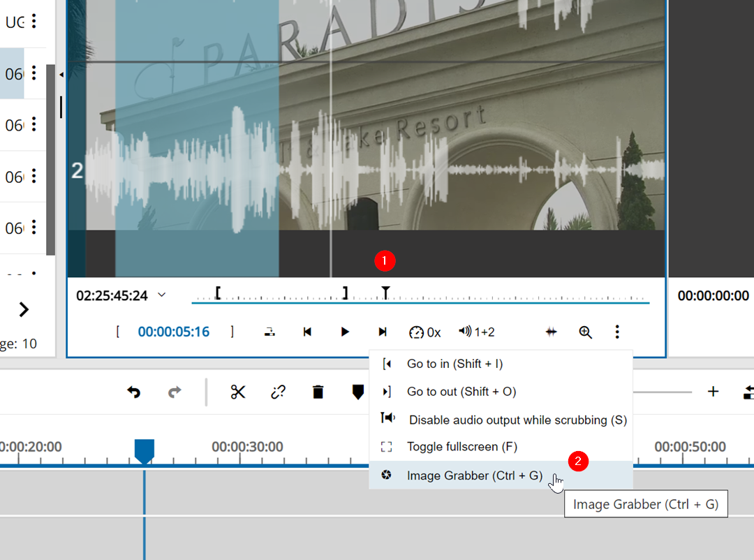The height and width of the screenshot is (560, 754).
Task: Toggle audio channels 1+2 output
Action: (477, 332)
